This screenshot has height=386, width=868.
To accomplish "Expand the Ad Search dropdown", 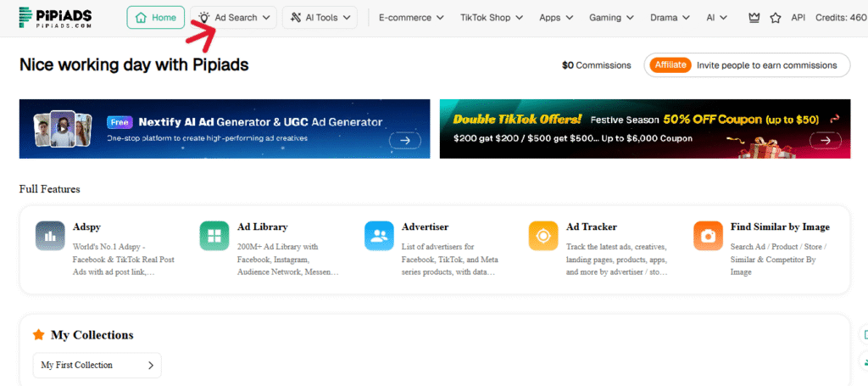I will [234, 18].
